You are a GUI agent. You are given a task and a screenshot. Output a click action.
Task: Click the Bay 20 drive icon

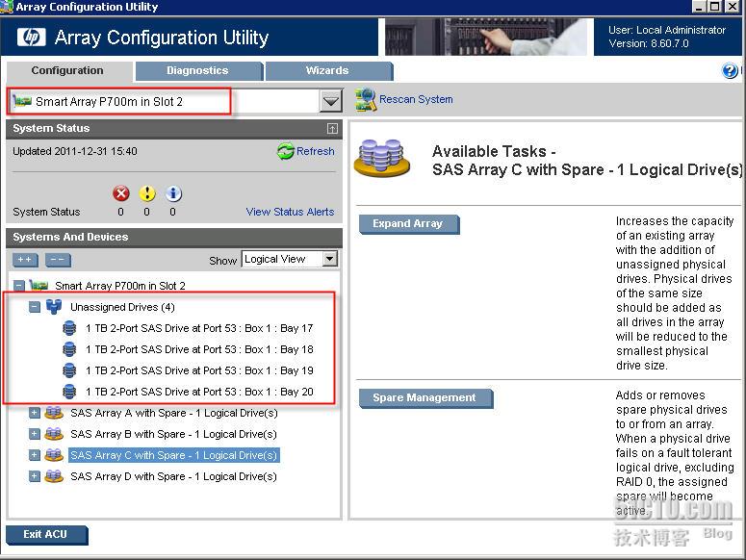click(x=69, y=392)
